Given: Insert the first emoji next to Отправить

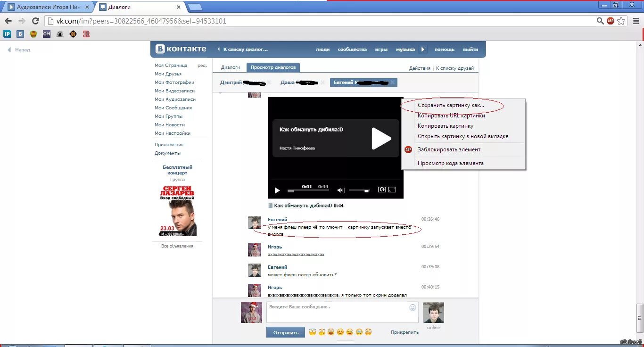Looking at the screenshot, I should tap(312, 332).
